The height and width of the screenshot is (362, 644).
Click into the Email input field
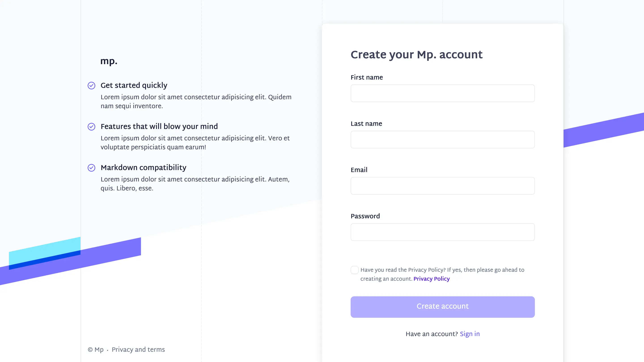tap(443, 186)
